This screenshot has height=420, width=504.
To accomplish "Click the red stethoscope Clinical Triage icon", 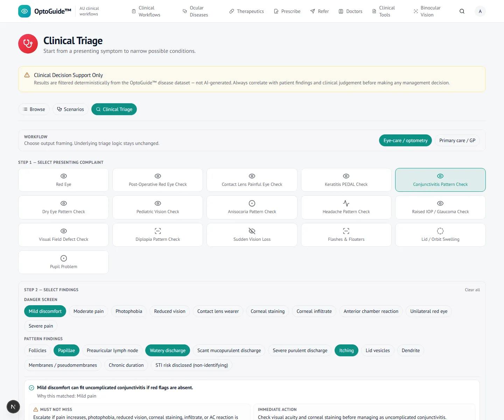I will pyautogui.click(x=28, y=44).
